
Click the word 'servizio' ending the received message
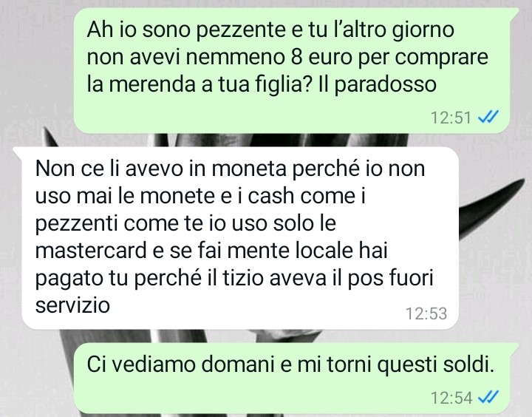coord(72,305)
